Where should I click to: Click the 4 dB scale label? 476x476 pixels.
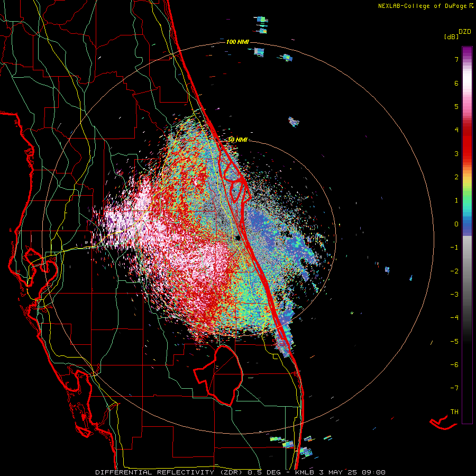[456, 130]
